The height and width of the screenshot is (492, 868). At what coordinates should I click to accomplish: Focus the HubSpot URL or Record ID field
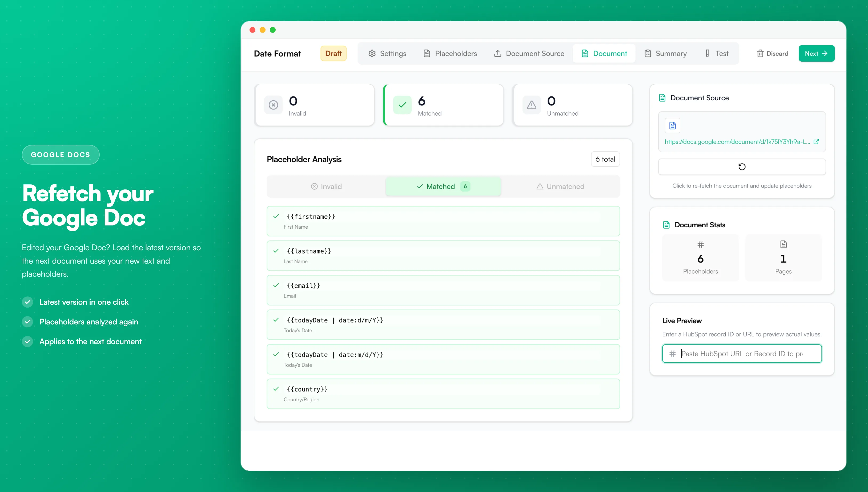coord(742,354)
